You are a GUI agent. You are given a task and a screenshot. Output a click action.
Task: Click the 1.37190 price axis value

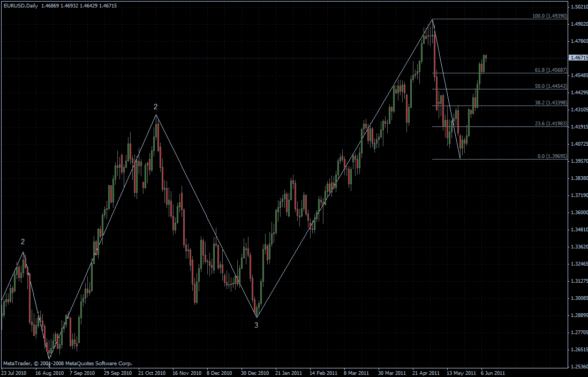click(579, 195)
